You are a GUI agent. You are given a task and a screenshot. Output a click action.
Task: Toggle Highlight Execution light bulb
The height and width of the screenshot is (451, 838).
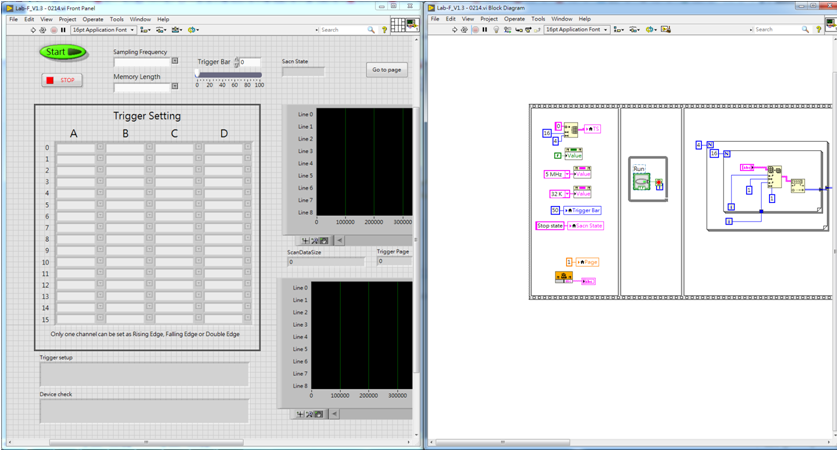coord(496,29)
